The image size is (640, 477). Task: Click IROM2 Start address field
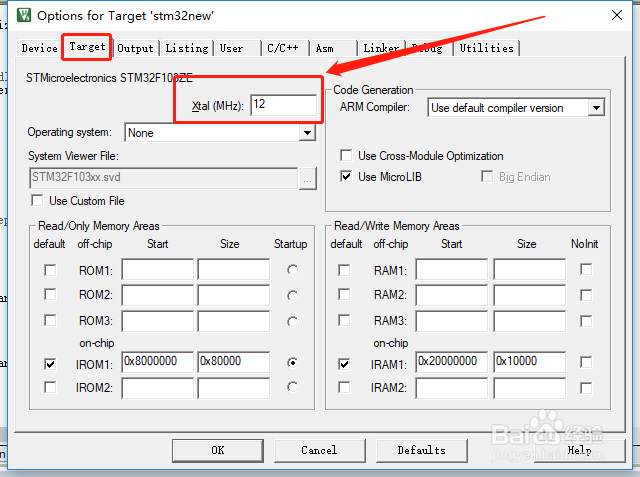click(158, 388)
